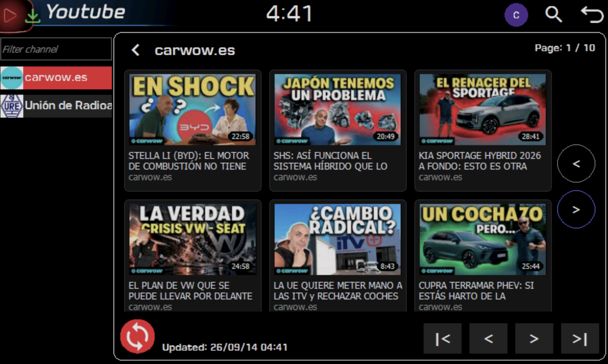Image resolution: width=608 pixels, height=364 pixels.
Task: Click the title CUPRA TERRAMAR PHEV
Action: (x=476, y=291)
